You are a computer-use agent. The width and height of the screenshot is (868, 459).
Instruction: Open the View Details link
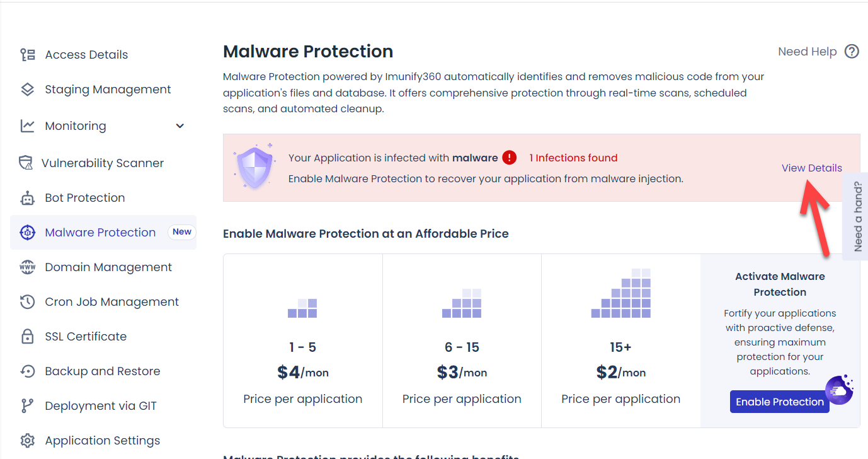point(811,168)
